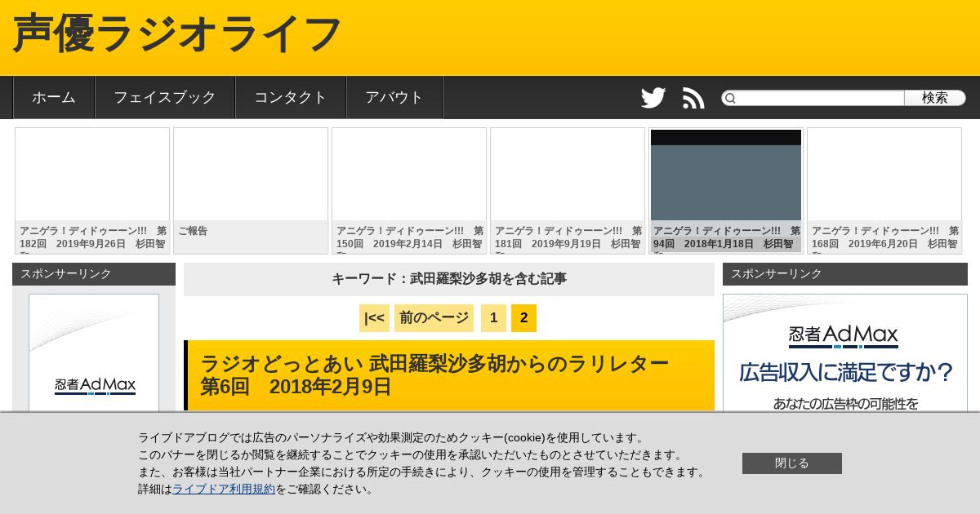Image resolution: width=980 pixels, height=514 pixels.
Task: Open thumbnail for 第168回 2019年6月20日 article
Action: point(884,191)
